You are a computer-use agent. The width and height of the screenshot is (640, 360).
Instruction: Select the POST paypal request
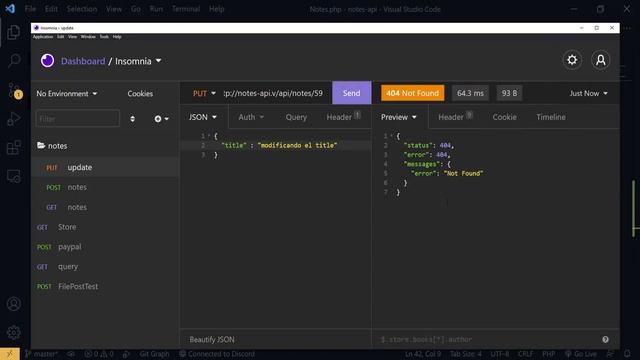point(105,247)
